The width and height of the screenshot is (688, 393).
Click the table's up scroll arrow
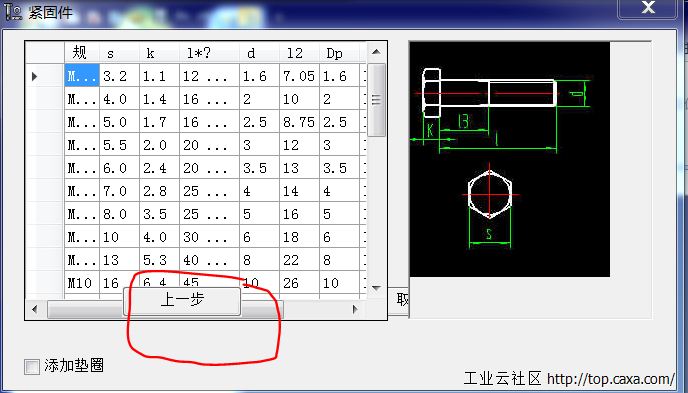(376, 52)
